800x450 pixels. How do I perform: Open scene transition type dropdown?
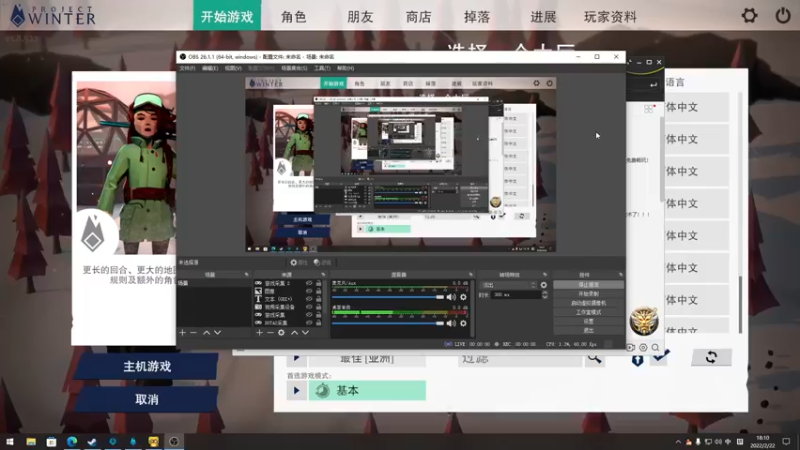pyautogui.click(x=508, y=285)
